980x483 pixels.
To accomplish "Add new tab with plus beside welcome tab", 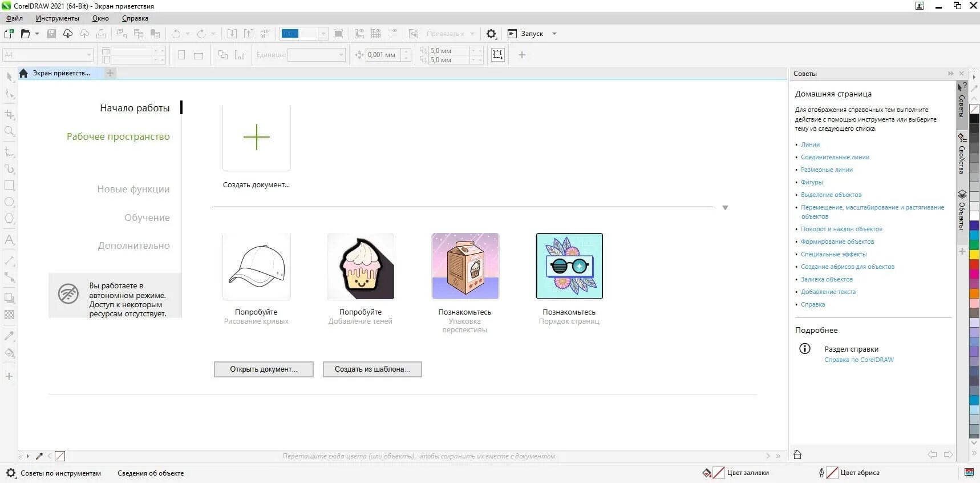I will click(x=110, y=73).
